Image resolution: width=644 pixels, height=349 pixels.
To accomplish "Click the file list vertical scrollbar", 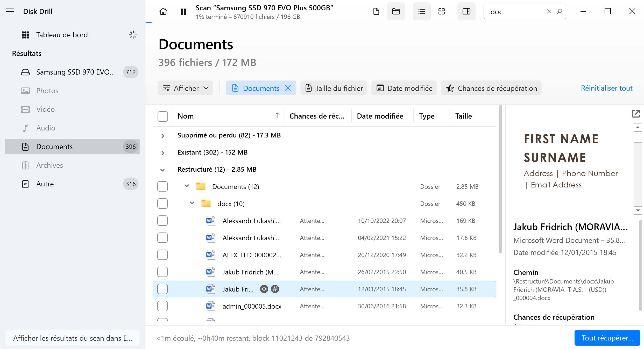I will click(500, 179).
